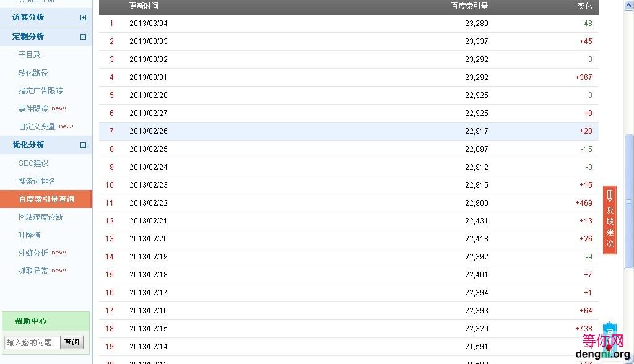Collapse the 定制分析 section minus icon
This screenshot has height=364, width=634.
tap(83, 37)
